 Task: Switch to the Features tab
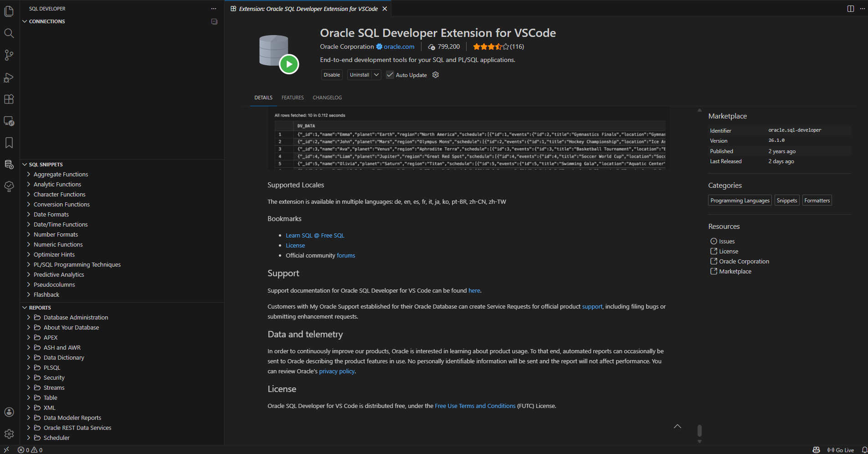point(293,98)
